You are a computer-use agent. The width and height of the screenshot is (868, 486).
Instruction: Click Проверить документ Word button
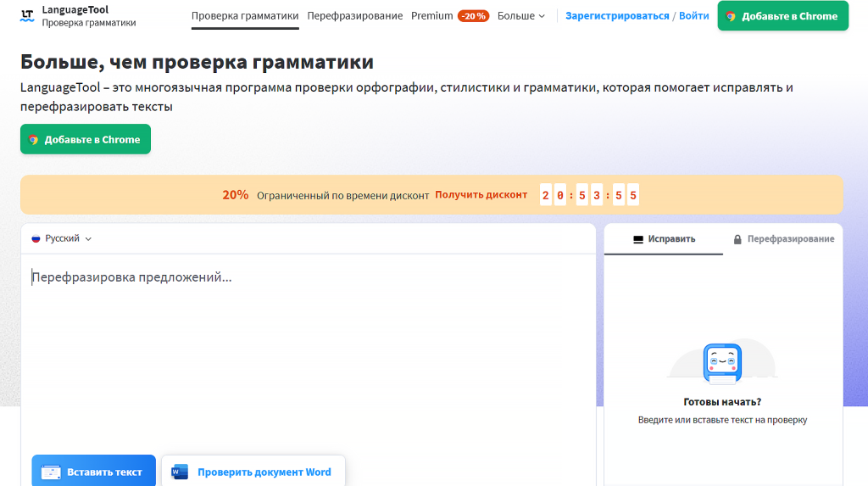(x=253, y=471)
